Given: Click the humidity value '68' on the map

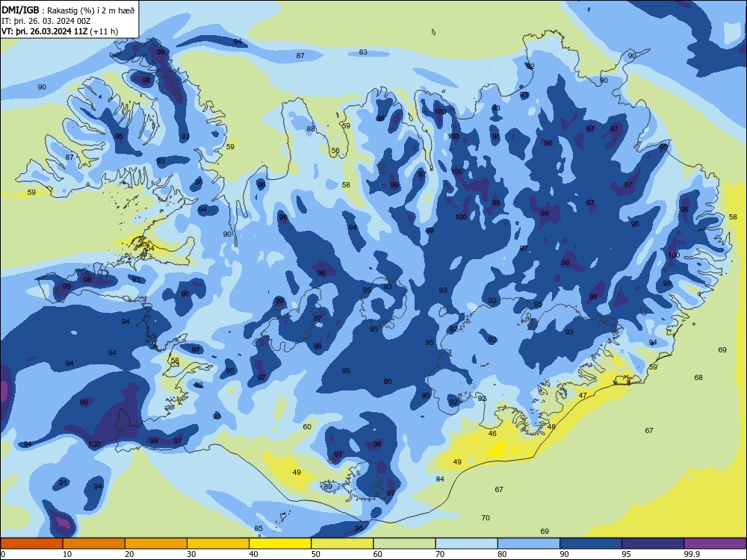Looking at the screenshot, I should 698,377.
